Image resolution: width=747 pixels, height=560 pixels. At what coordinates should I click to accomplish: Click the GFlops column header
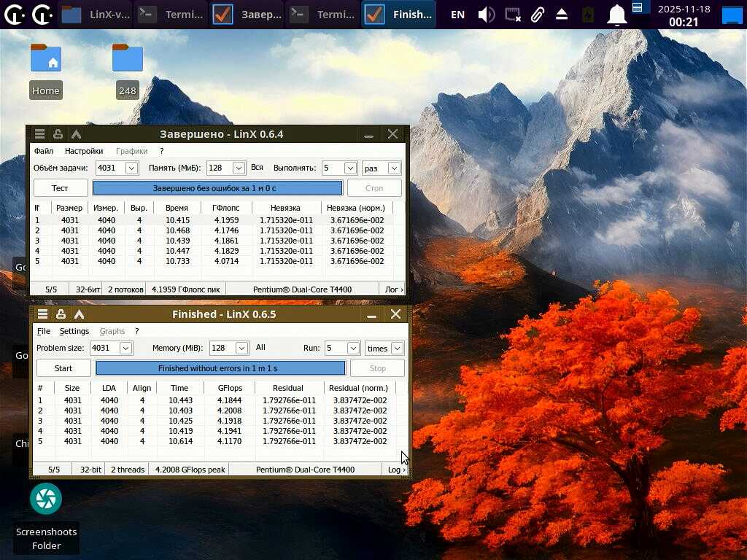[x=230, y=388]
